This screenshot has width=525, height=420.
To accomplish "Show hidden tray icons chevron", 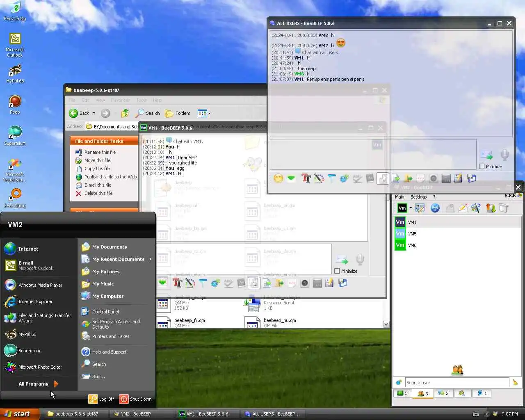I will 487,414.
